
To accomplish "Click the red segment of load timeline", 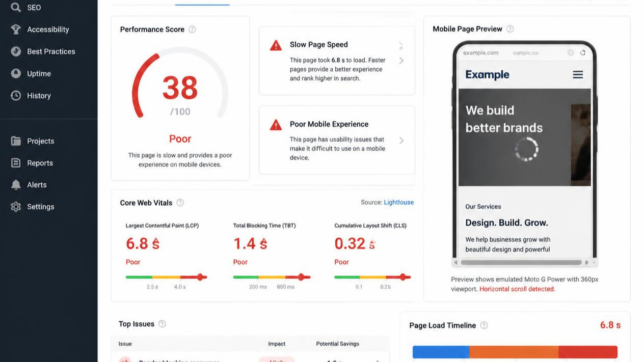I will coord(588,352).
